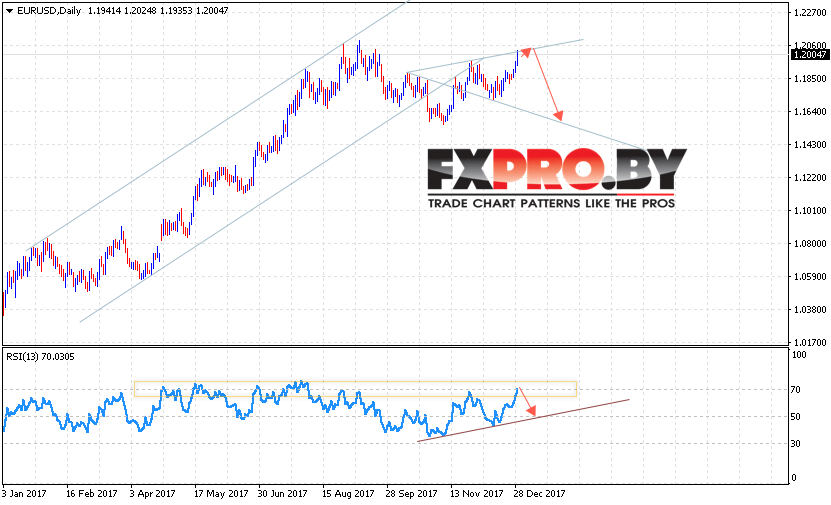Click the RSI scale value 100
This screenshot has height=505, width=831.
tap(799, 355)
